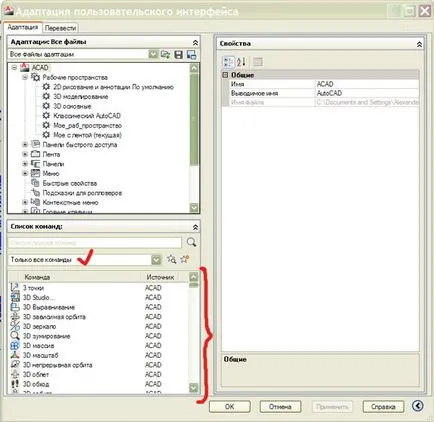The height and width of the screenshot is (422, 434).
Task: Select 2D рисование и аннотации workspace
Action: click(x=113, y=87)
